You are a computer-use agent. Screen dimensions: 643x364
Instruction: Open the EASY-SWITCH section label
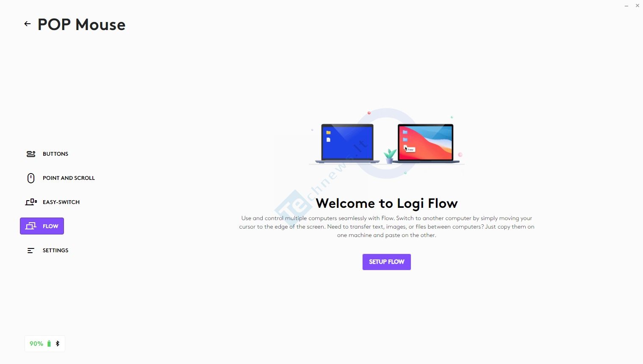pyautogui.click(x=61, y=202)
